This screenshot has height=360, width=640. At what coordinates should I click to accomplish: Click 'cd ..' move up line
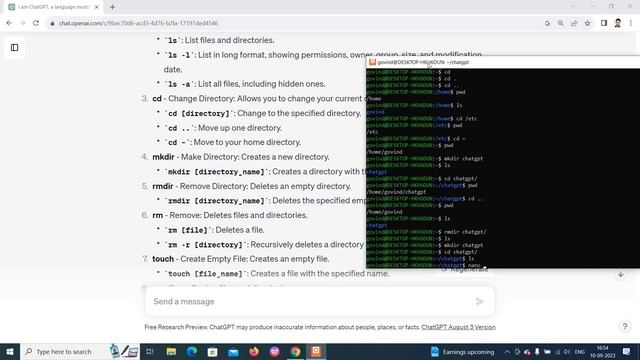click(224, 128)
